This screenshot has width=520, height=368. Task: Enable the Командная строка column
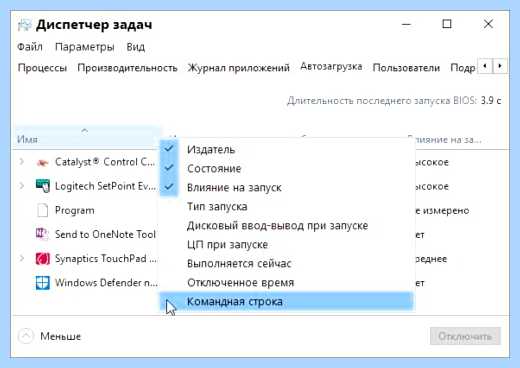[x=287, y=301]
